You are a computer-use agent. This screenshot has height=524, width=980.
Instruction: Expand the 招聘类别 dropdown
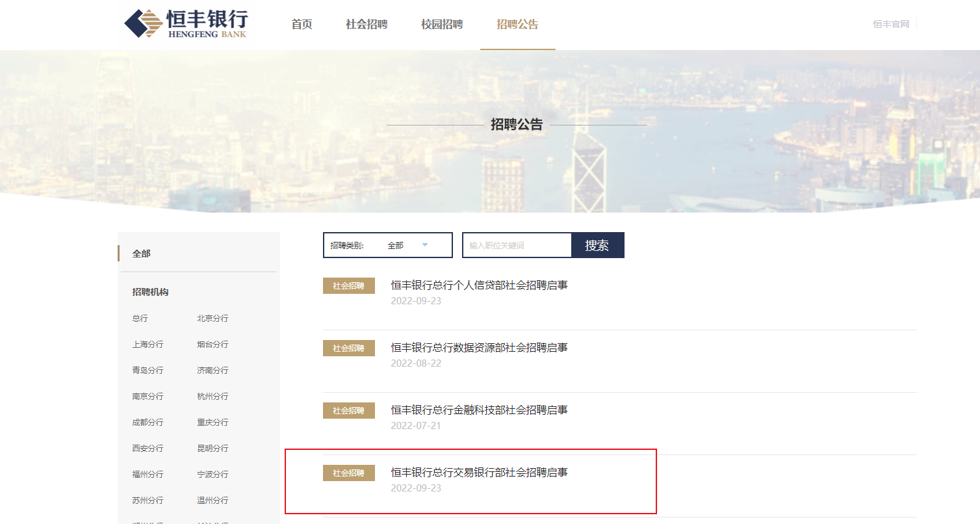pos(388,245)
